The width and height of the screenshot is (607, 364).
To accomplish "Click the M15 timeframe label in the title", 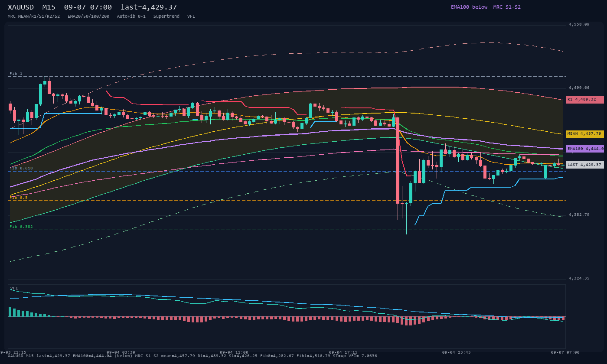I will (49, 7).
